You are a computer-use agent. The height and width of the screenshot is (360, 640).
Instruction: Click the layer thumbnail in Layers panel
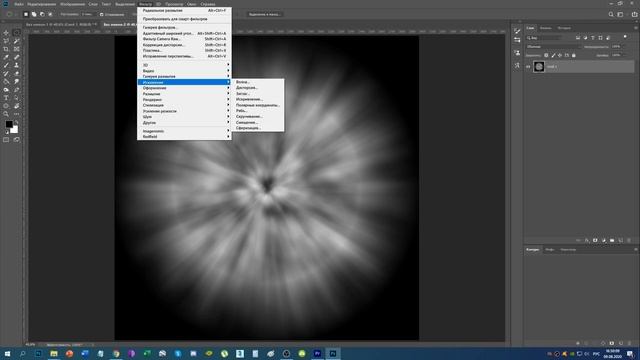coord(539,67)
